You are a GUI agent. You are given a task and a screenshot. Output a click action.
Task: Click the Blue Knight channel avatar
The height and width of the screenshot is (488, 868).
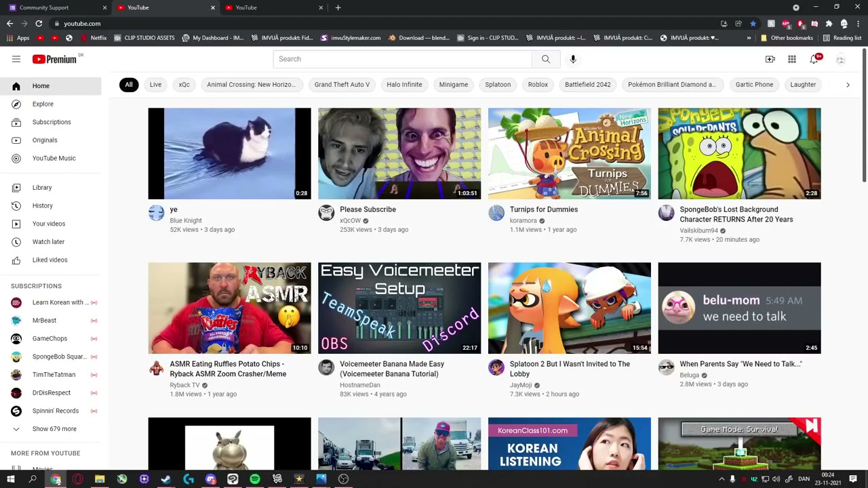coord(157,213)
